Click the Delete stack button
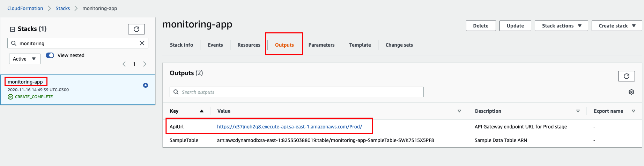The height and width of the screenshot is (166, 644). click(481, 26)
